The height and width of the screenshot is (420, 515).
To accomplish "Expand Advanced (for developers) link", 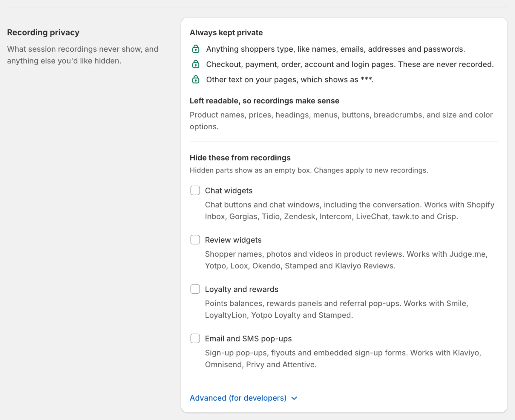I will (x=243, y=398).
